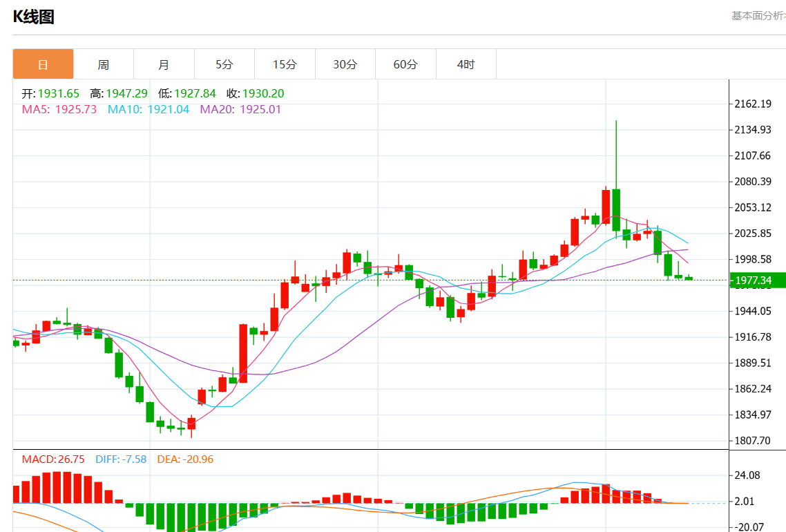The height and width of the screenshot is (532, 786).
Task: Click the 1807.70 price axis label
Action: 753,440
